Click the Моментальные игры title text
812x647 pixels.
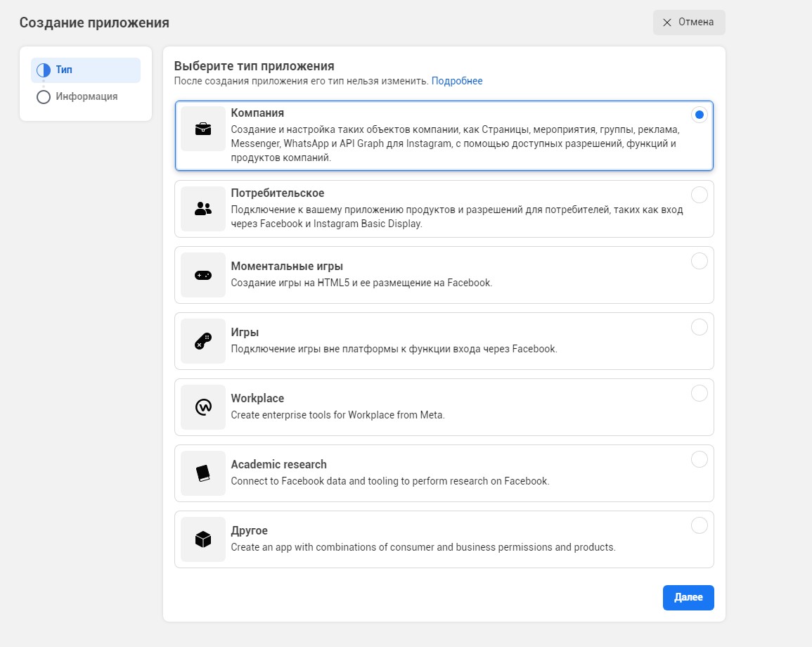click(x=287, y=267)
